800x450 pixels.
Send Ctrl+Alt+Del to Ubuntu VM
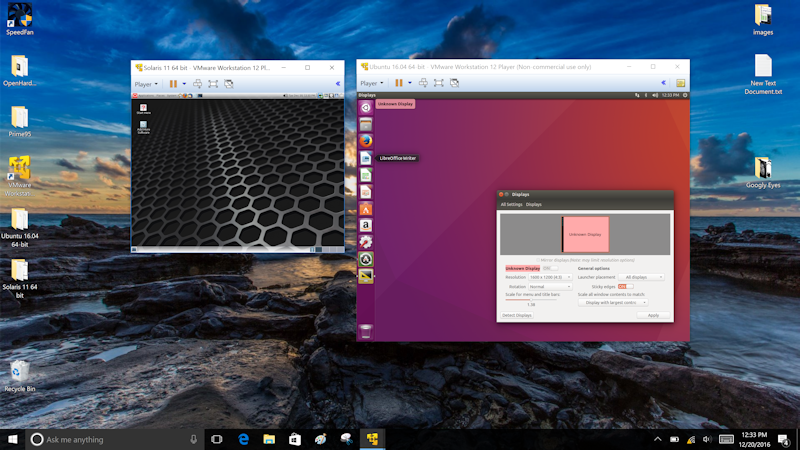point(423,83)
